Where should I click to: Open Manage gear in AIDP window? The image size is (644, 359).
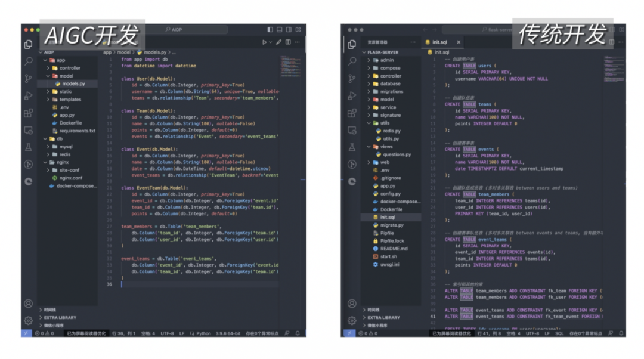click(x=29, y=320)
